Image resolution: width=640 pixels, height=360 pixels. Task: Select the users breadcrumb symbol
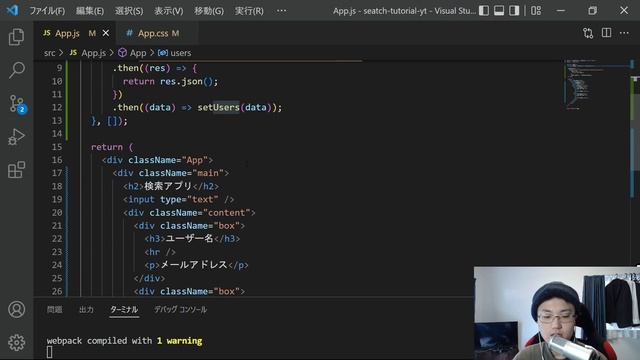[175, 53]
